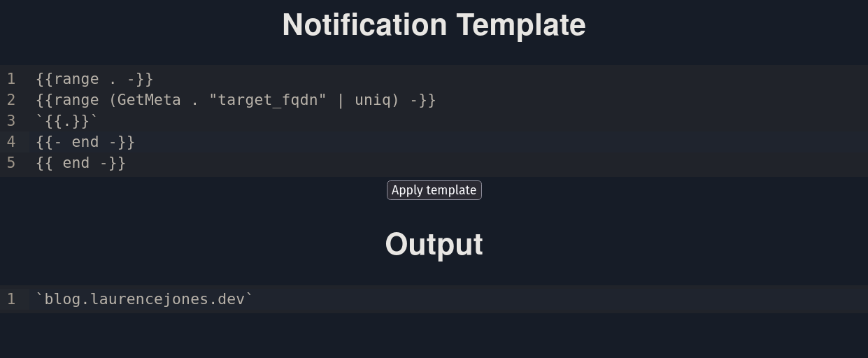868x358 pixels.
Task: Click the {{ end -}} text on line 5
Action: 81,163
